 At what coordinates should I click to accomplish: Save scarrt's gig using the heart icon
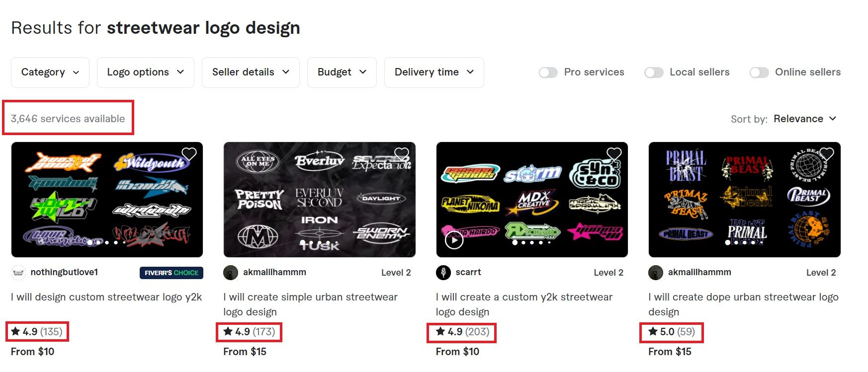614,154
